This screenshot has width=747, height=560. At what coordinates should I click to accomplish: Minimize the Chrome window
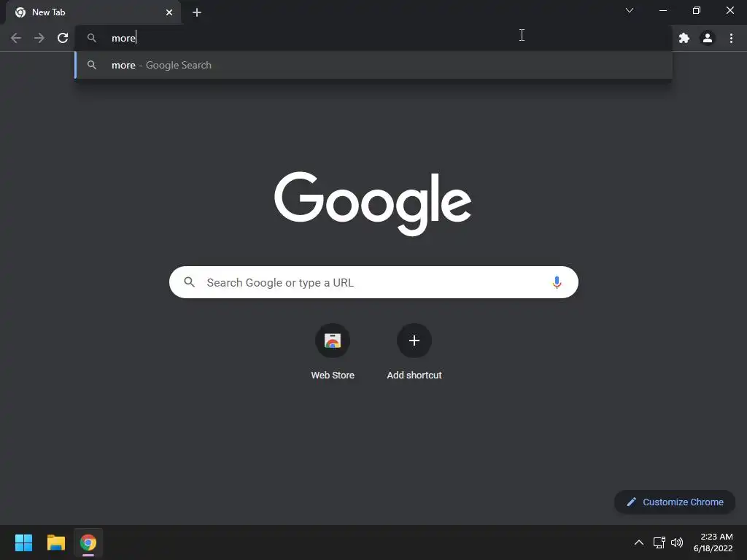pos(663,10)
